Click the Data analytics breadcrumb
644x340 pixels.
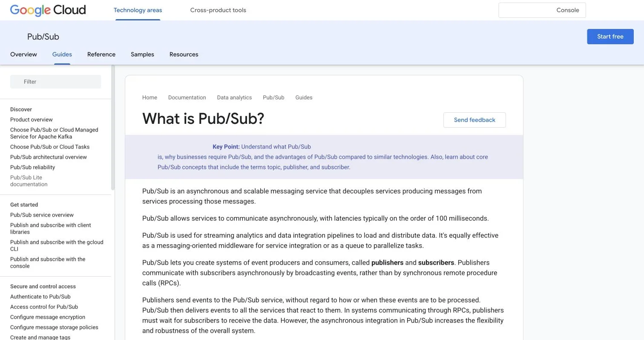(234, 97)
